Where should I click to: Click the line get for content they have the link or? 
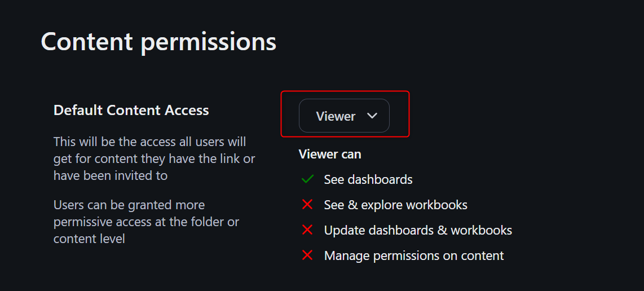point(154,158)
